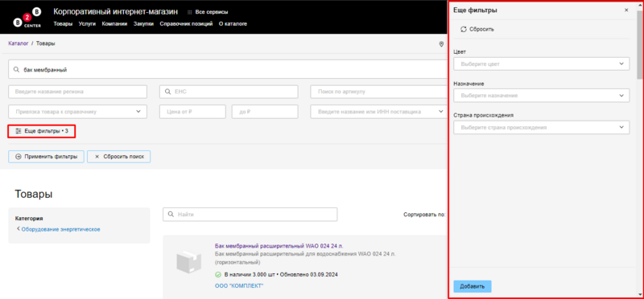Click the Найти search field
The height and width of the screenshot is (299, 644).
coord(250,214)
